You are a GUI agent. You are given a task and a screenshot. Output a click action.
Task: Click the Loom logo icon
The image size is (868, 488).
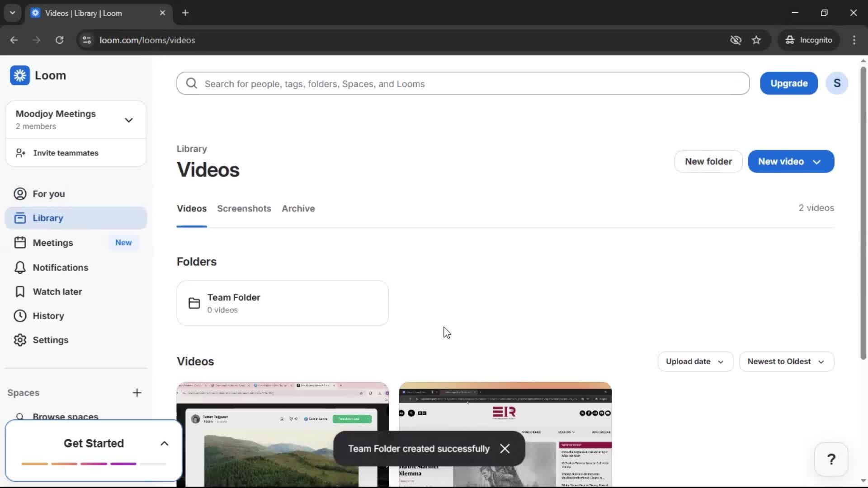click(x=20, y=75)
